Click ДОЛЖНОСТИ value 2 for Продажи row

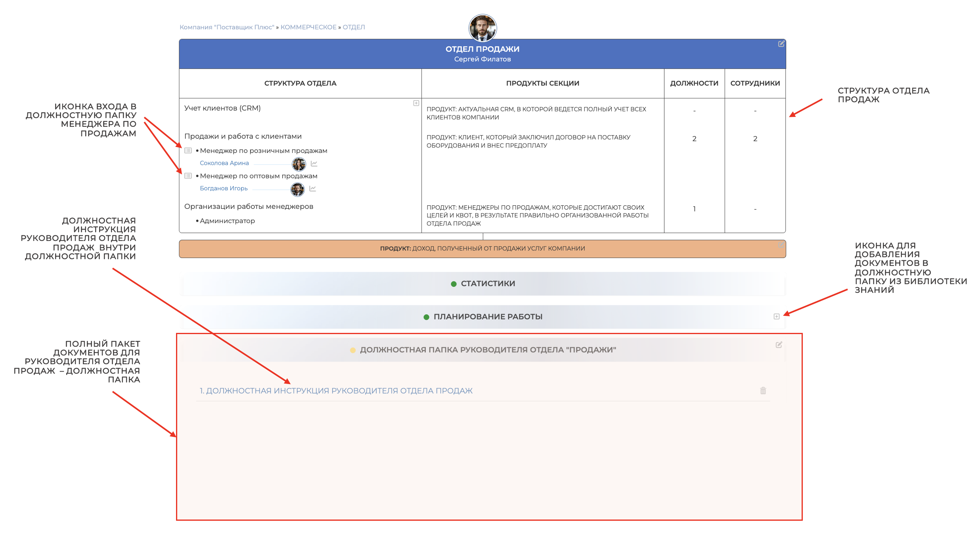coord(694,139)
